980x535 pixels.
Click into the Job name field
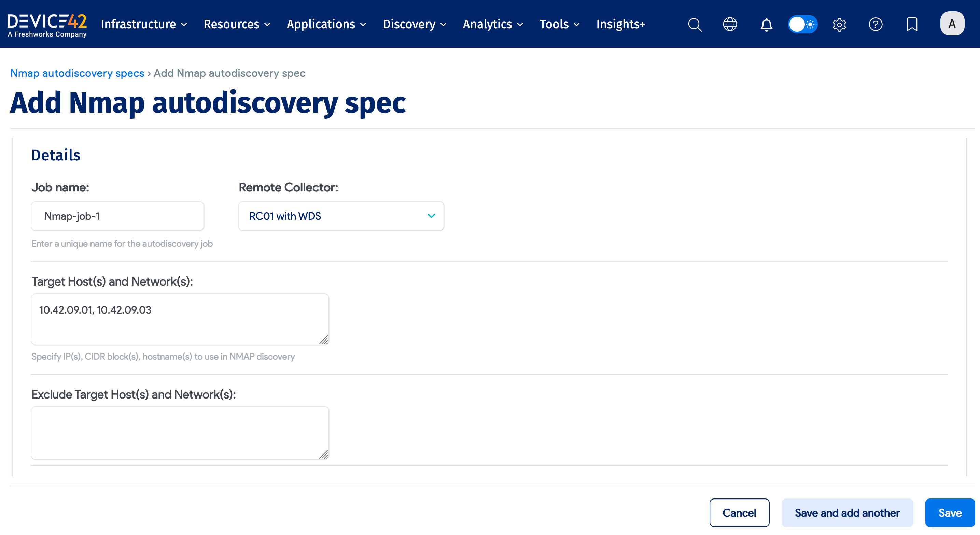117,216
